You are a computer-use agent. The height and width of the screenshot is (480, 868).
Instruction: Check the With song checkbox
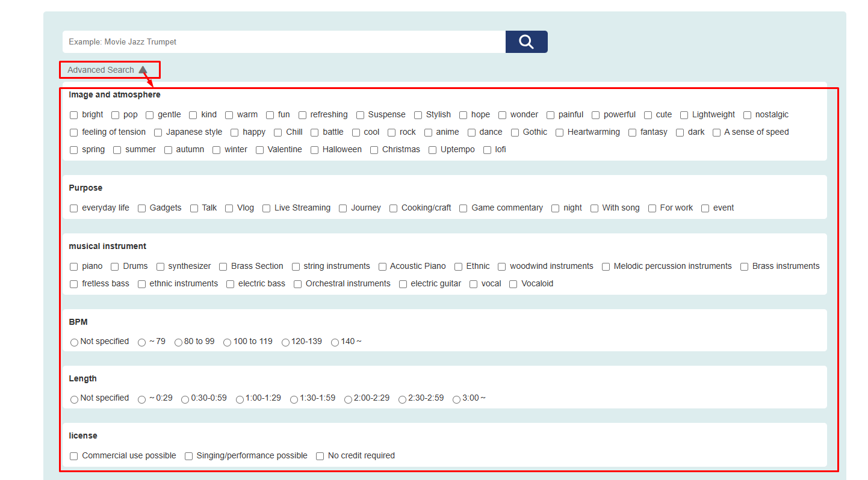coord(595,208)
